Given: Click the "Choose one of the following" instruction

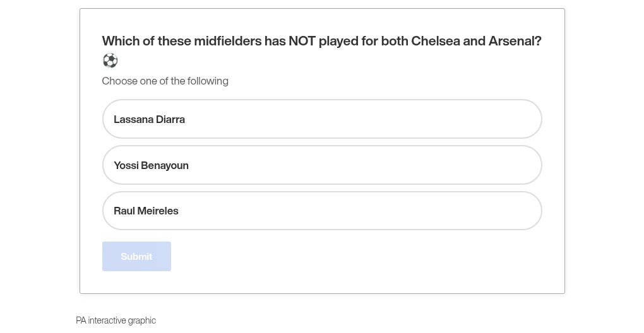Looking at the screenshot, I should tap(165, 81).
